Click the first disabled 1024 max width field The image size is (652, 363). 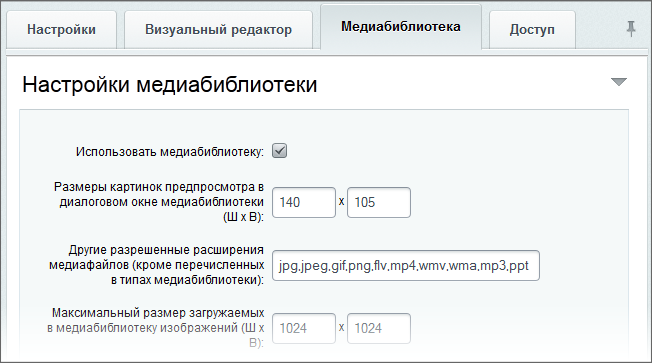click(x=304, y=328)
